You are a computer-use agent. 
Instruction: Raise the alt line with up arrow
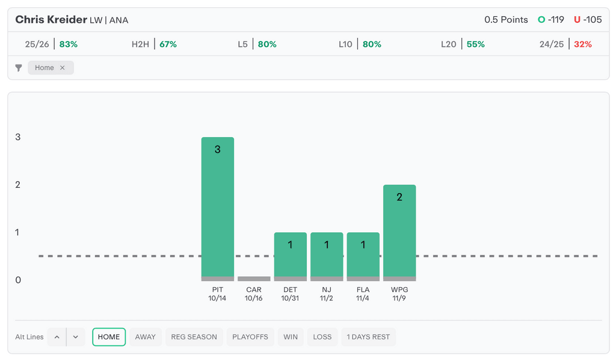coord(57,337)
